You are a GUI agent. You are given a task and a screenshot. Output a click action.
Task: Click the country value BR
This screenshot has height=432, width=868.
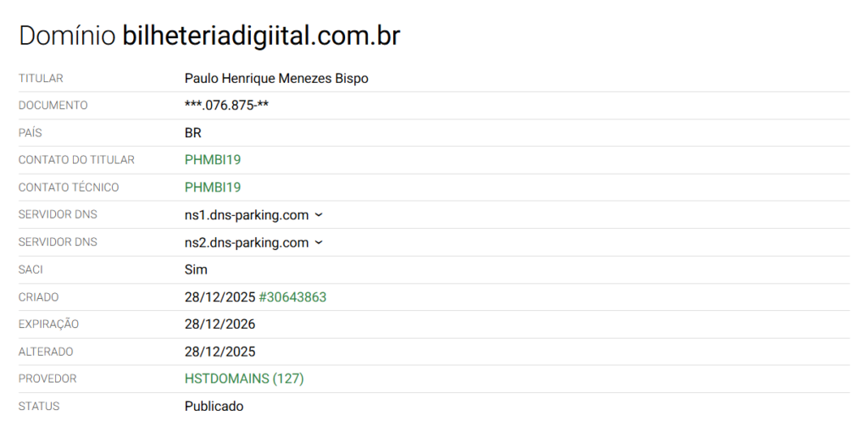193,133
